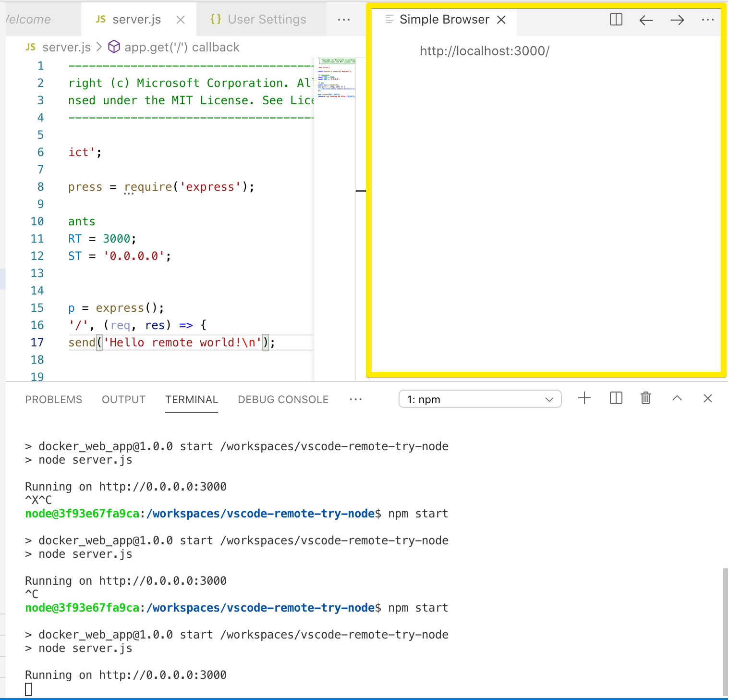Open more editor tabs with the ellipsis

click(344, 19)
